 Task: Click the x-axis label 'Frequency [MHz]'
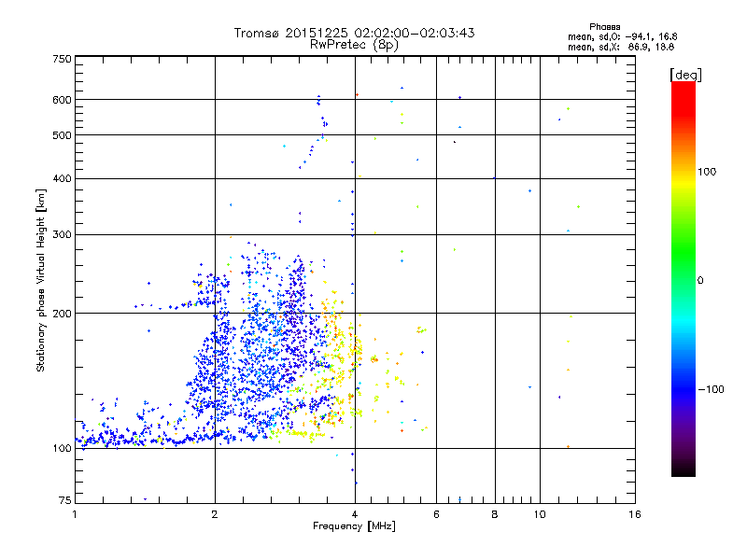354,526
